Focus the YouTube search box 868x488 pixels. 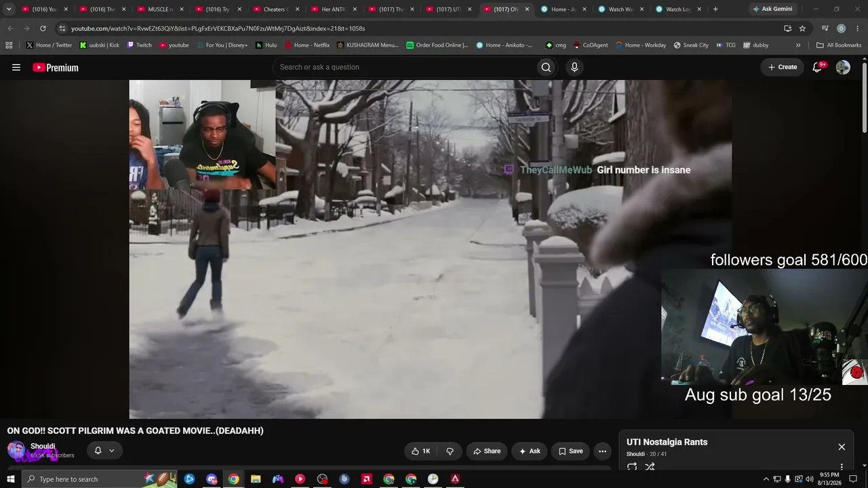403,67
